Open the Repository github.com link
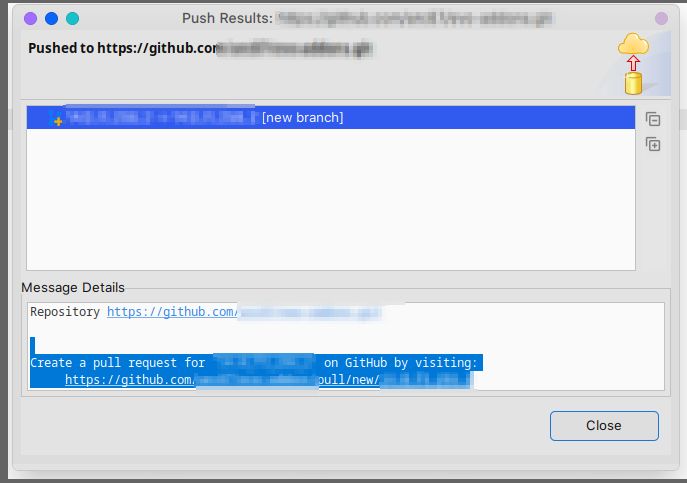This screenshot has height=483, width=687. click(244, 312)
